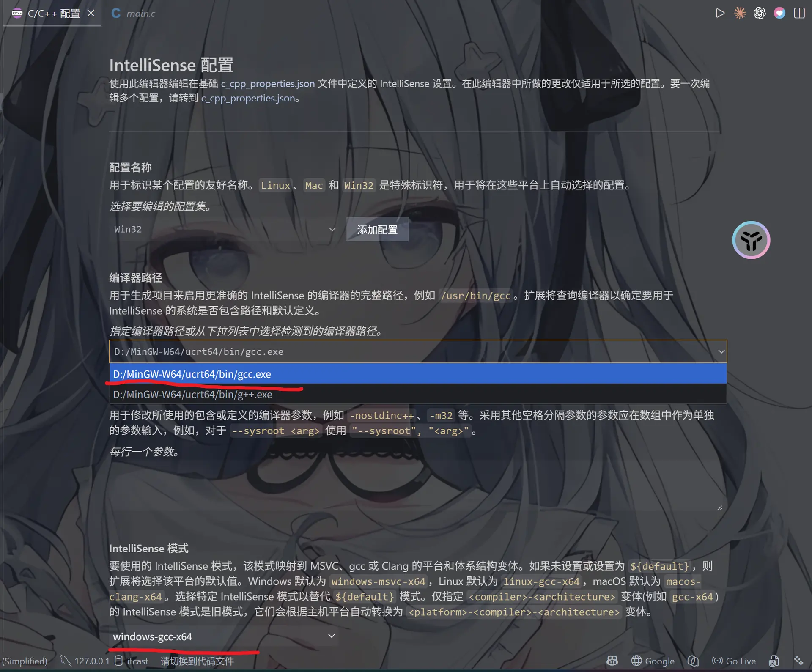Click the 配置名称 section heading
Image resolution: width=812 pixels, height=672 pixels.
point(130,167)
